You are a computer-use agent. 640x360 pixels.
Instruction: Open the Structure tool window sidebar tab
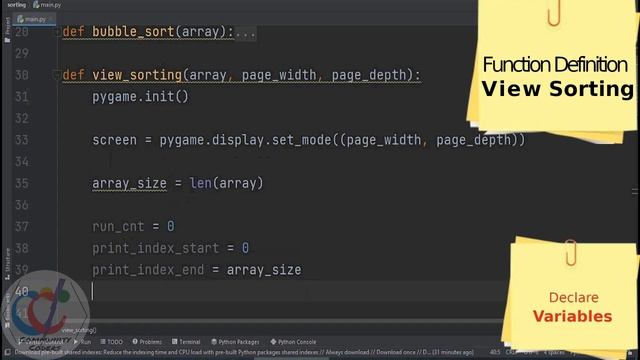click(7, 264)
